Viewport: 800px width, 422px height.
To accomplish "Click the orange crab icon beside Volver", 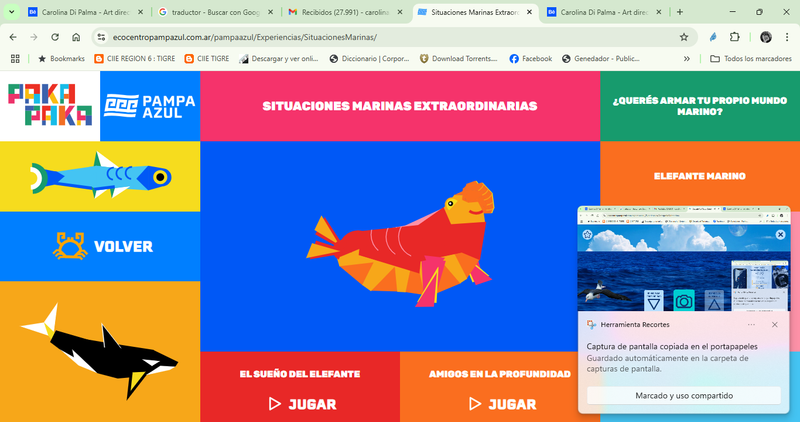I will (70, 246).
